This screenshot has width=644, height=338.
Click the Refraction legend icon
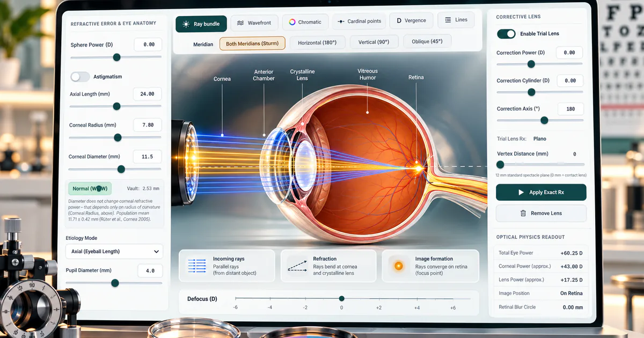[x=297, y=266]
